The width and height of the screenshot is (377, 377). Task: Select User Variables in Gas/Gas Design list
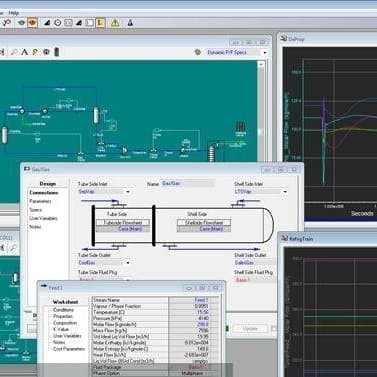(x=43, y=218)
